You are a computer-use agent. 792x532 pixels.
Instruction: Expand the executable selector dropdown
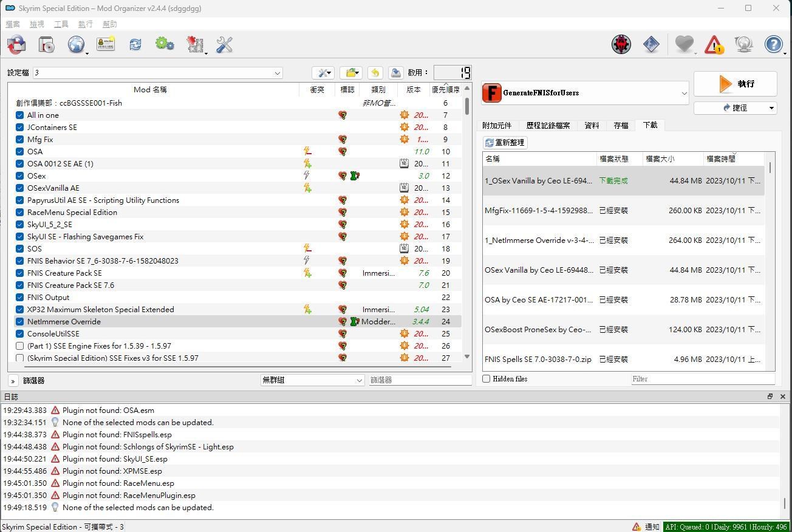pyautogui.click(x=585, y=93)
